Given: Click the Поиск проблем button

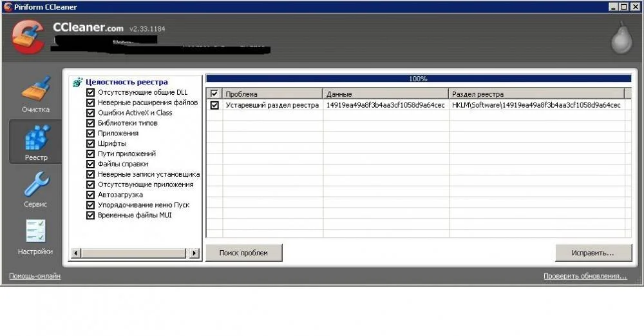Looking at the screenshot, I should coord(243,253).
